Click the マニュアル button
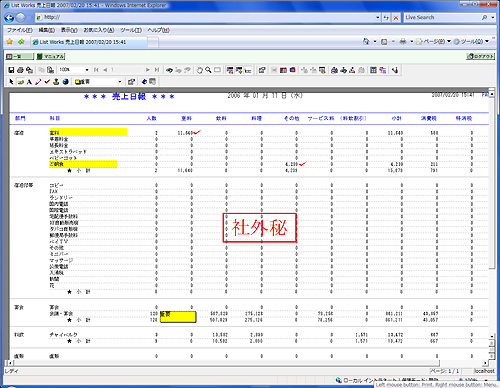 [51, 56]
